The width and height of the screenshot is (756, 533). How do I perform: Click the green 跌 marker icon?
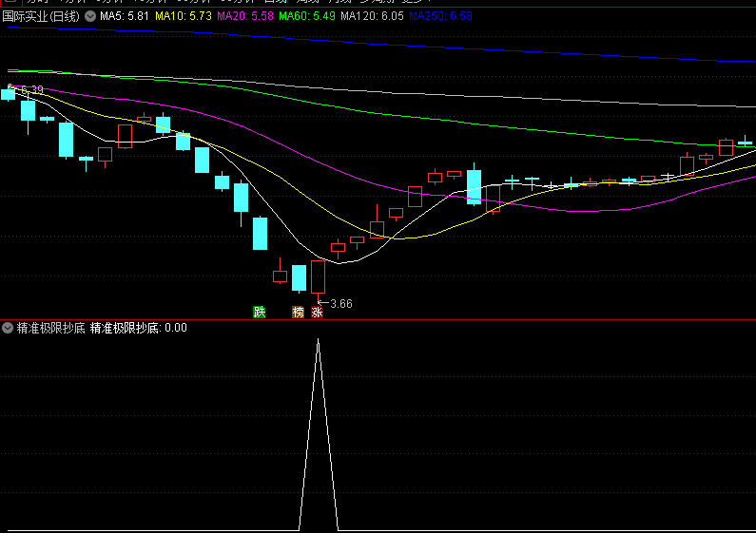[x=259, y=313]
